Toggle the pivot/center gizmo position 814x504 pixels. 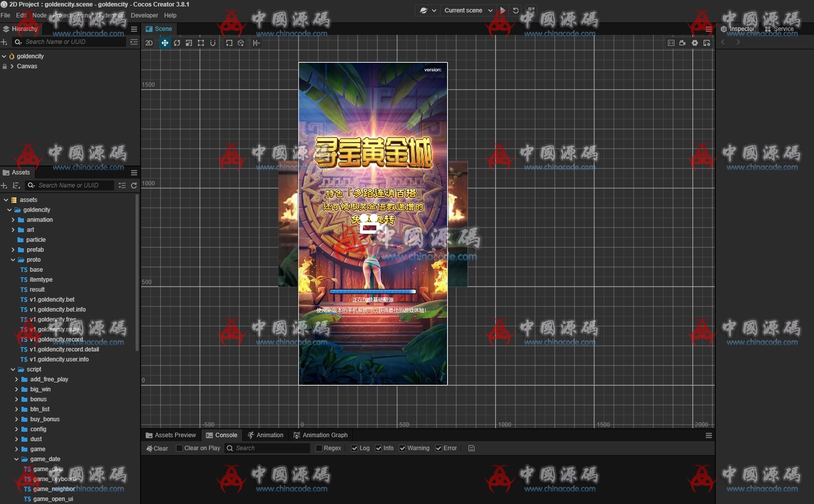tap(229, 43)
